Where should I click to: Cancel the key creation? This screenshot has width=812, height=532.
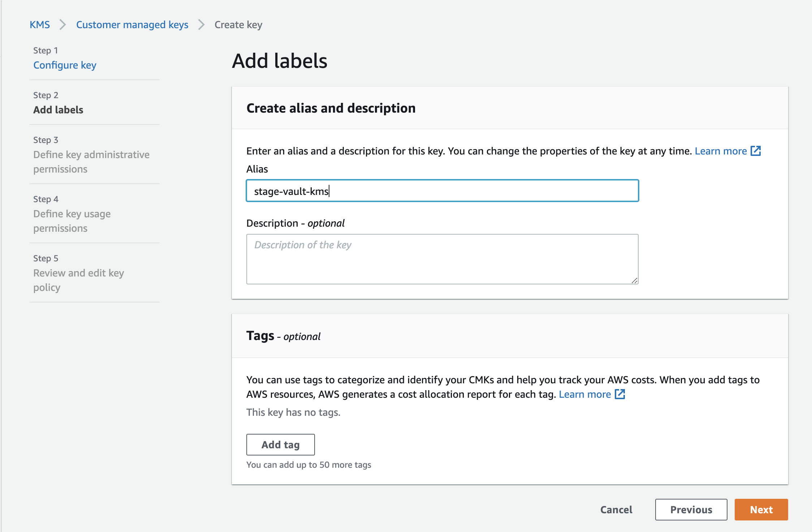click(616, 510)
